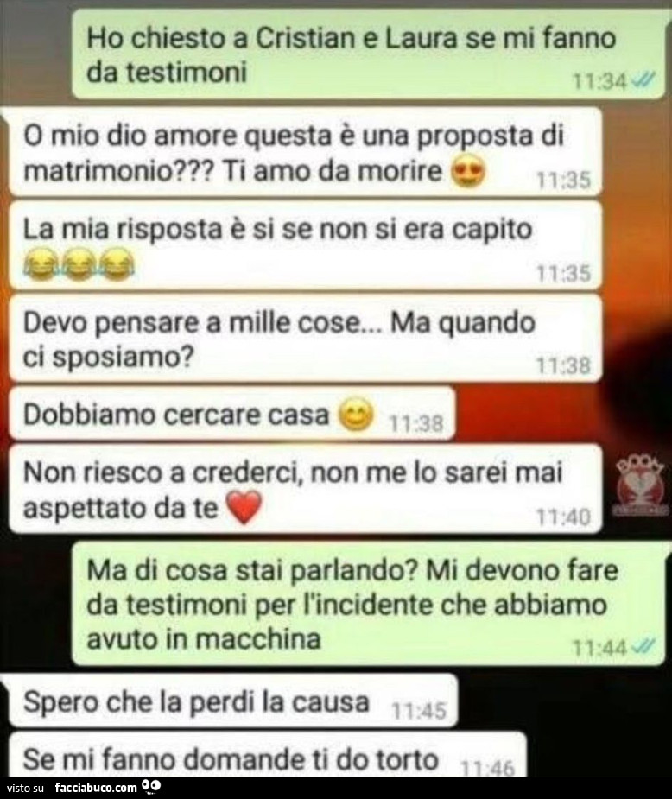Select the 'Ho chiesto a Cristian e Laura' message

pyautogui.click(x=368, y=54)
